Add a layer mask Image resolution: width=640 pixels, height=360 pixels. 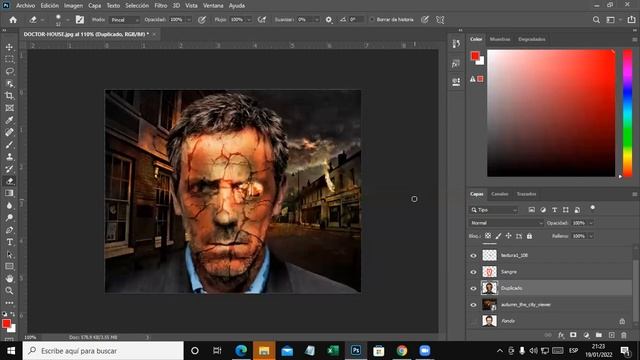coord(573,335)
